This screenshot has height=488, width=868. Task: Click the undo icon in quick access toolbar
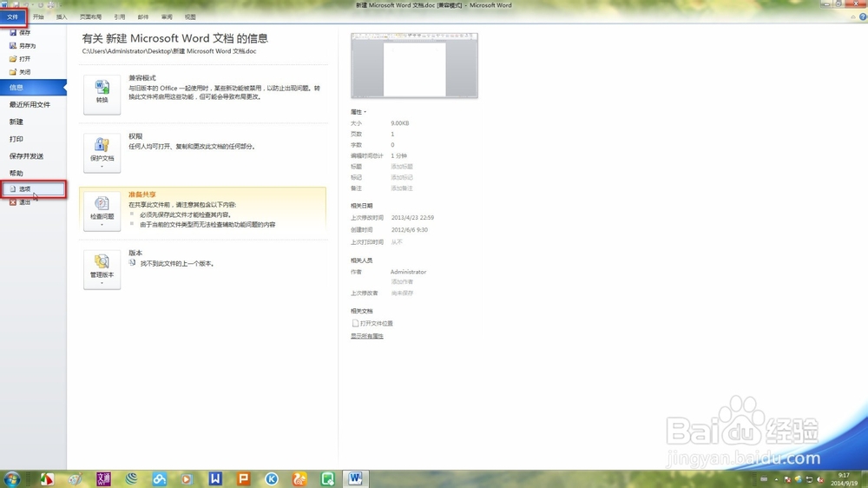click(x=26, y=5)
